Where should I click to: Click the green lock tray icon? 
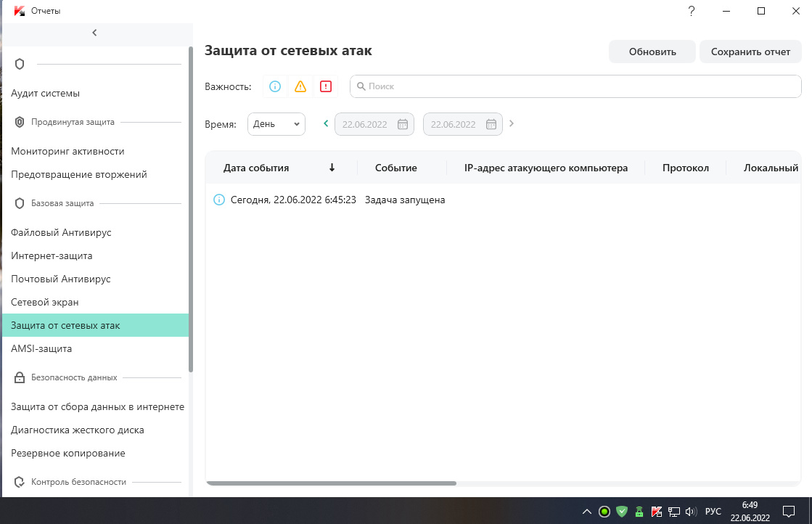tap(639, 512)
